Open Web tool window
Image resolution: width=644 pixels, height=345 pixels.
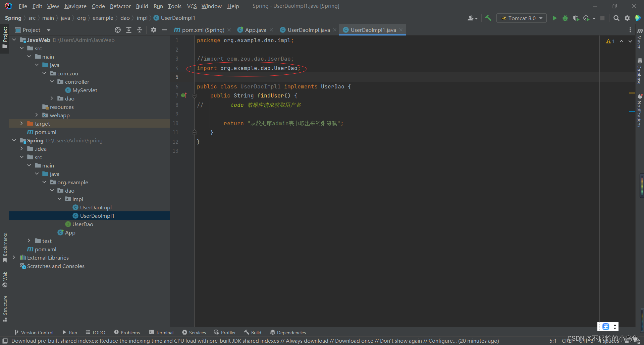click(5, 279)
